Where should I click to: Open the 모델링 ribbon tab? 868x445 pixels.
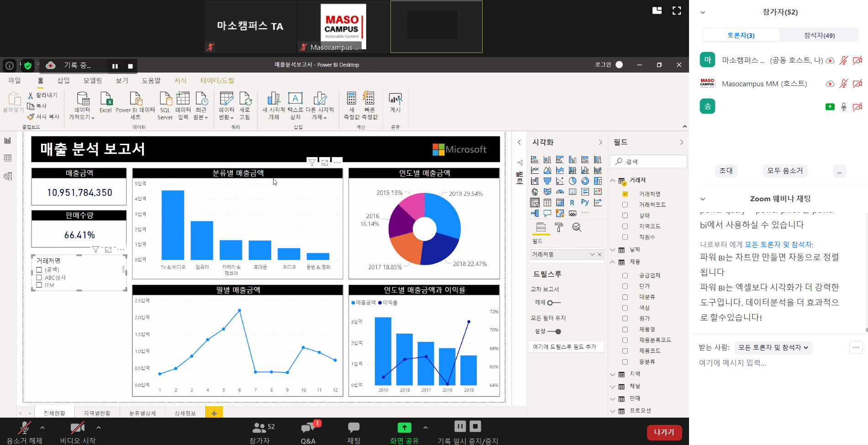coord(93,80)
